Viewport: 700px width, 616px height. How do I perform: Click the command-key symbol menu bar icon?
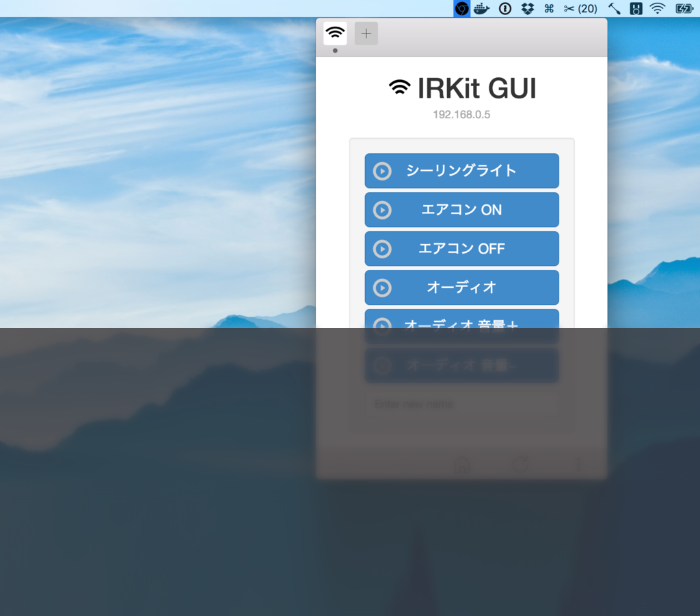pyautogui.click(x=549, y=8)
